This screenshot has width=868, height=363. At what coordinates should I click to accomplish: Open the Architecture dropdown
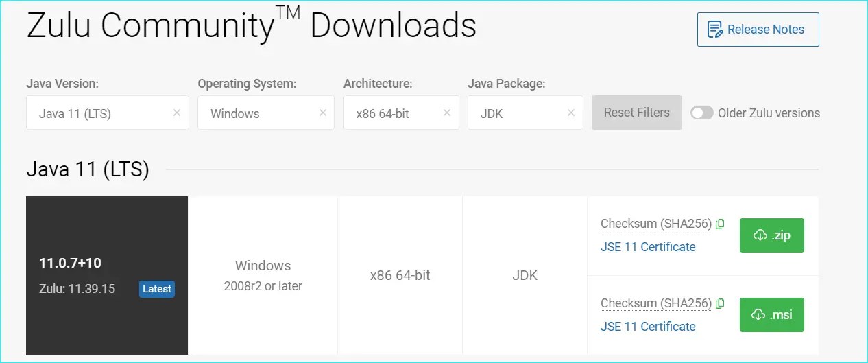pyautogui.click(x=401, y=113)
